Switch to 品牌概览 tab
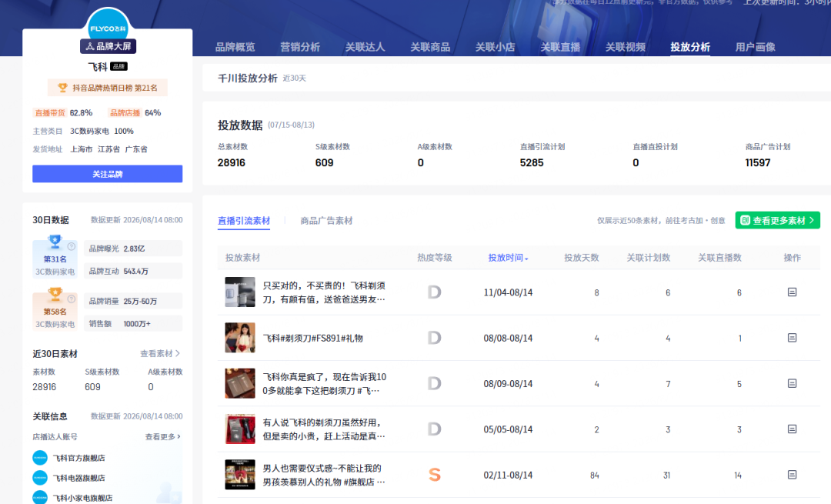 (235, 47)
